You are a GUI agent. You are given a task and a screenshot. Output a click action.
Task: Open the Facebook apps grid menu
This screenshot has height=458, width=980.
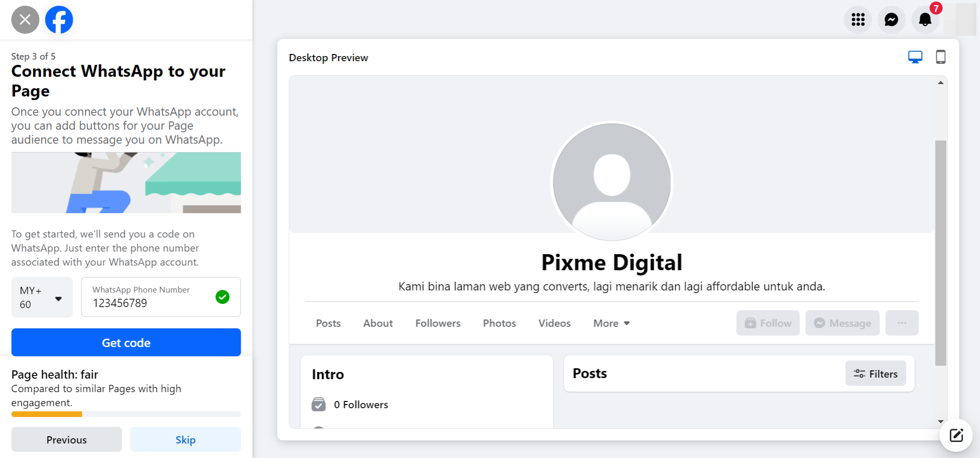tap(858, 20)
